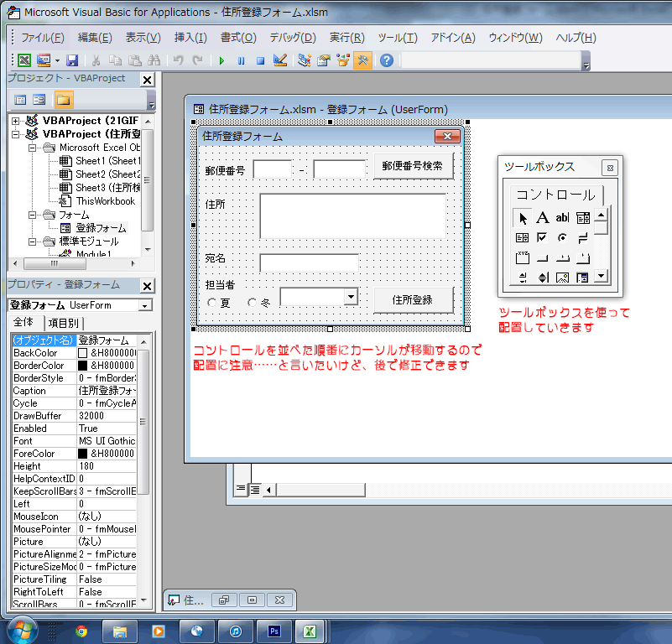Choose the Select Objects arrow in the Toolbox

(523, 218)
